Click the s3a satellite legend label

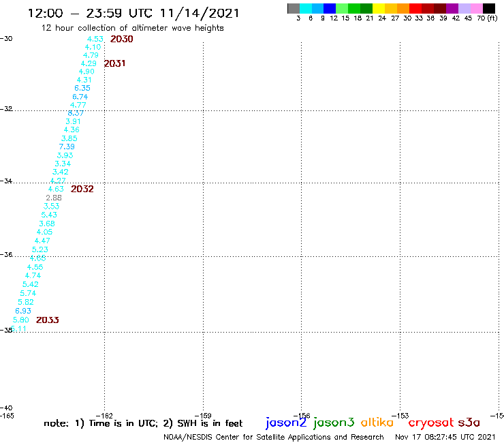pyautogui.click(x=469, y=423)
